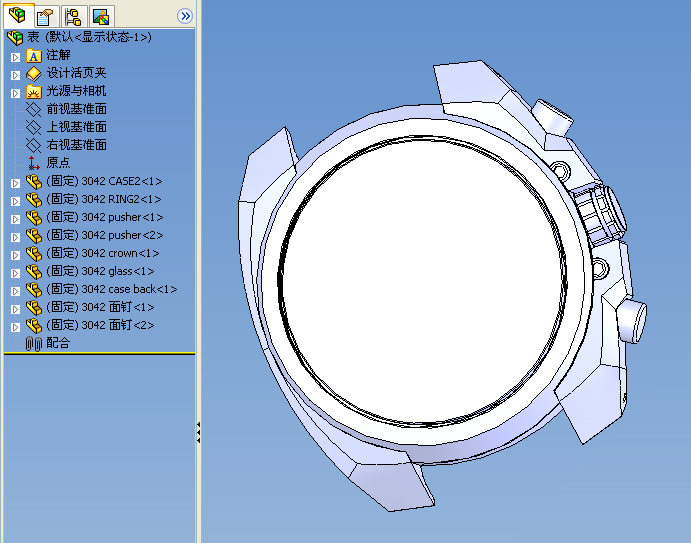
Task: Open the DisplayManager tab
Action: (x=101, y=17)
